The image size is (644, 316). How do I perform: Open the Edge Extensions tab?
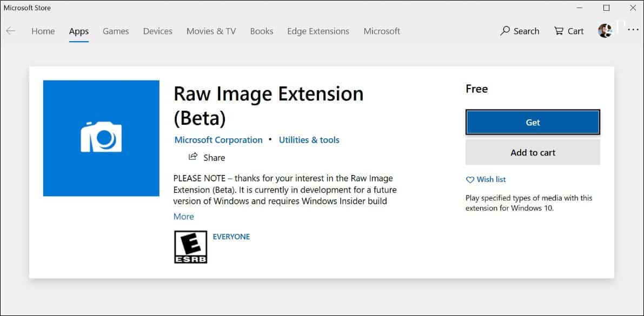click(x=318, y=31)
